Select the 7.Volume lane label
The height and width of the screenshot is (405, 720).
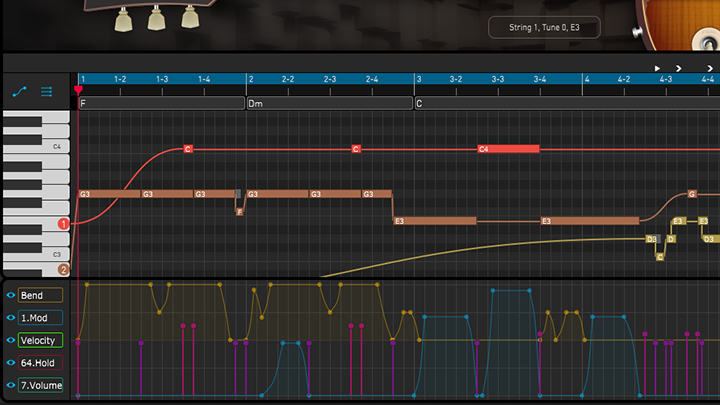(40, 386)
